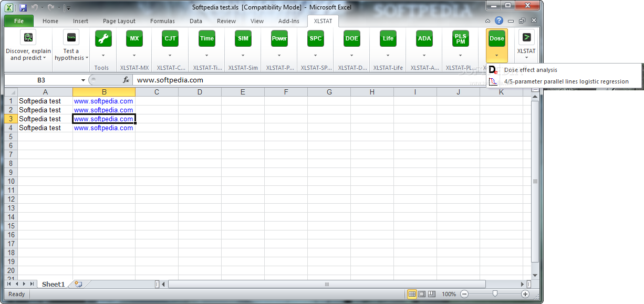Expand the SIM dropdown arrow
The height and width of the screenshot is (304, 644).
[243, 55]
